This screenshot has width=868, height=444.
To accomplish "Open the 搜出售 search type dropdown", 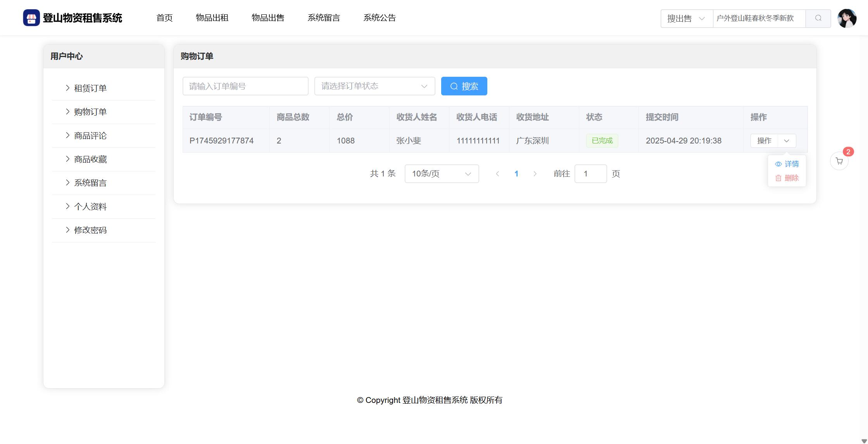I will click(x=686, y=18).
